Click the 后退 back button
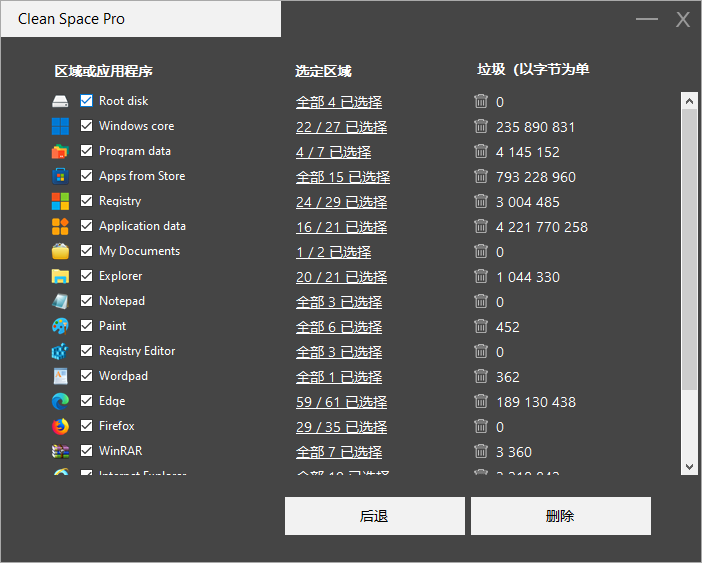Viewport: 702px width, 563px height. point(374,516)
